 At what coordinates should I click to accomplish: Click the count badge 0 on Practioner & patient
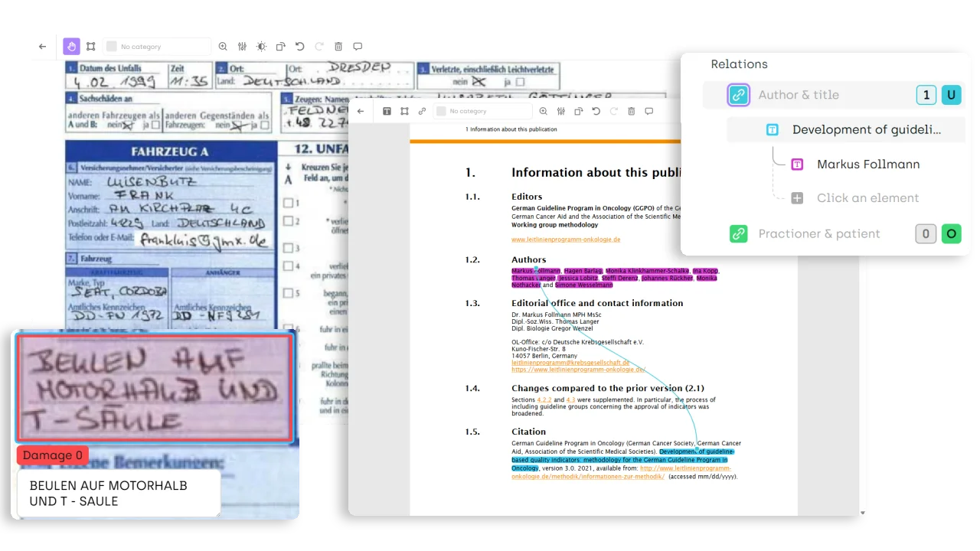tap(926, 233)
